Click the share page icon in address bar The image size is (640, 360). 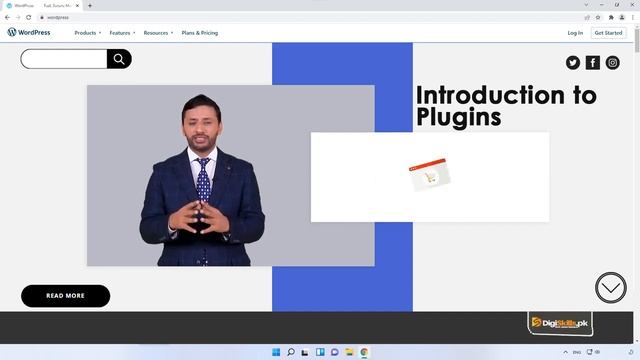click(x=587, y=18)
